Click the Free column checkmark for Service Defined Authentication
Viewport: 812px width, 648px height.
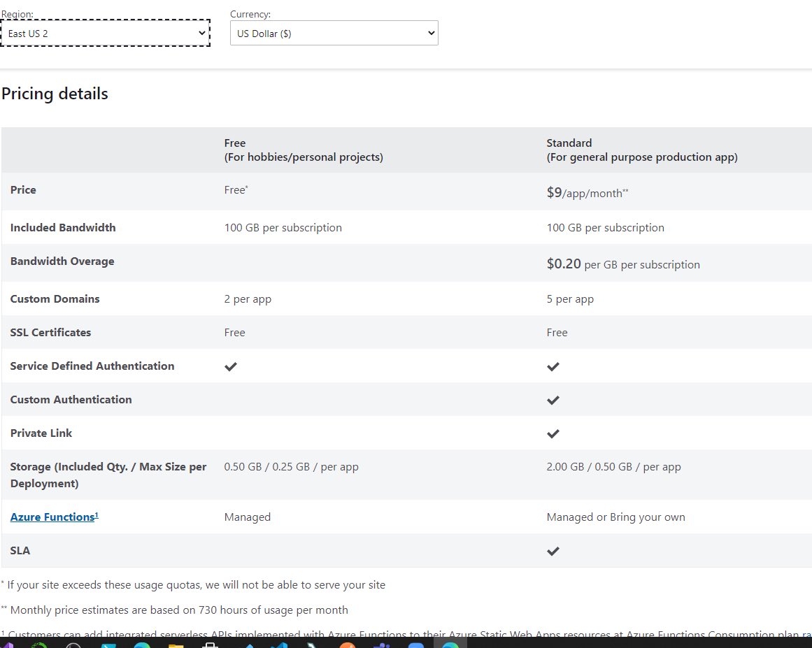tap(230, 366)
